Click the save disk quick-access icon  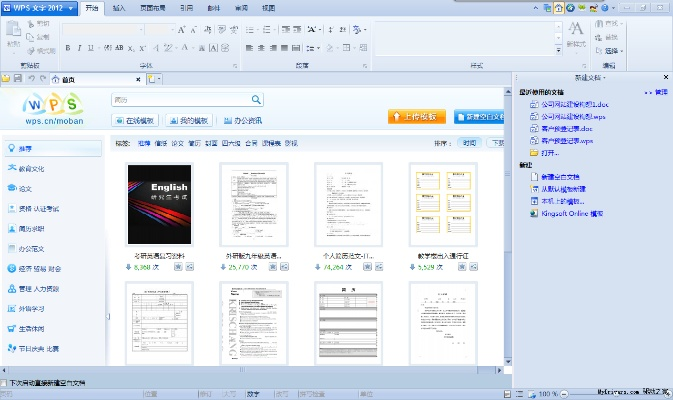point(18,79)
